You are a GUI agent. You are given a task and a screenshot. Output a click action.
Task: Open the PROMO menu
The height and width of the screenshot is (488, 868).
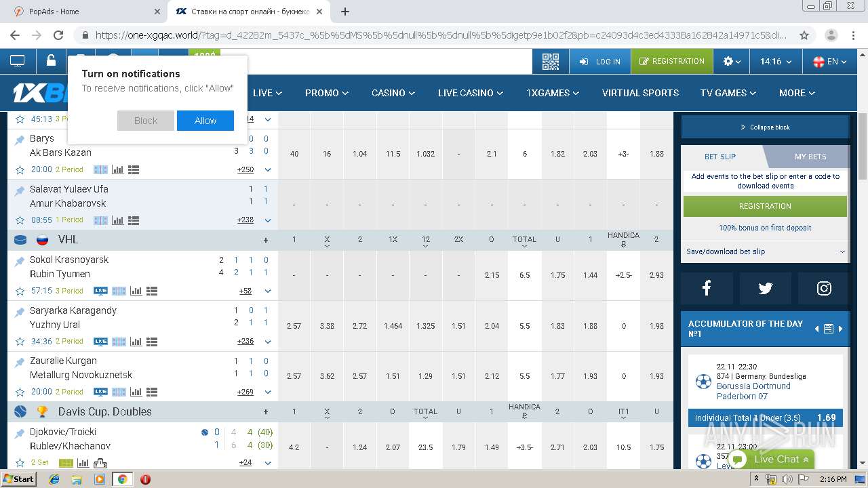coord(327,93)
